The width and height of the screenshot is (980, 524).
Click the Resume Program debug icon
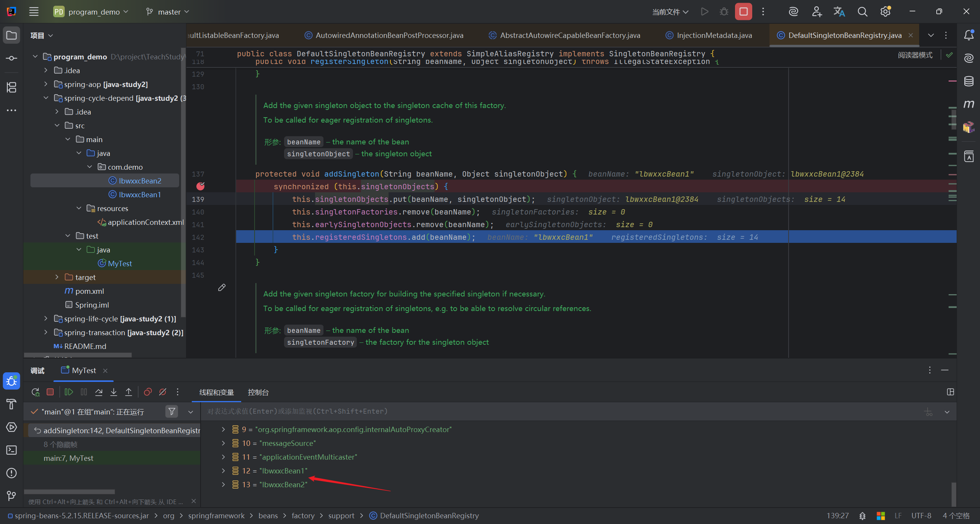(x=69, y=392)
